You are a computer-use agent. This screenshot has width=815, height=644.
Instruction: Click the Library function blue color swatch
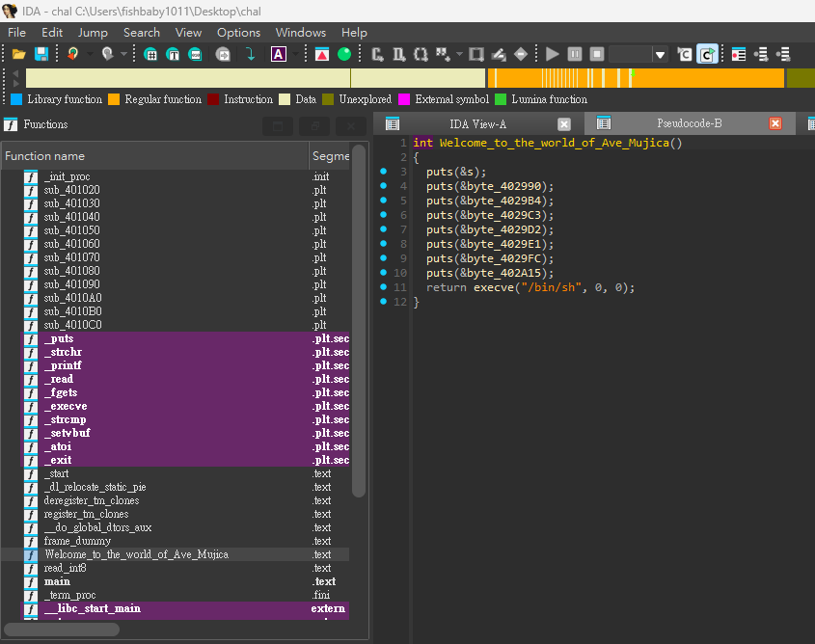[16, 99]
